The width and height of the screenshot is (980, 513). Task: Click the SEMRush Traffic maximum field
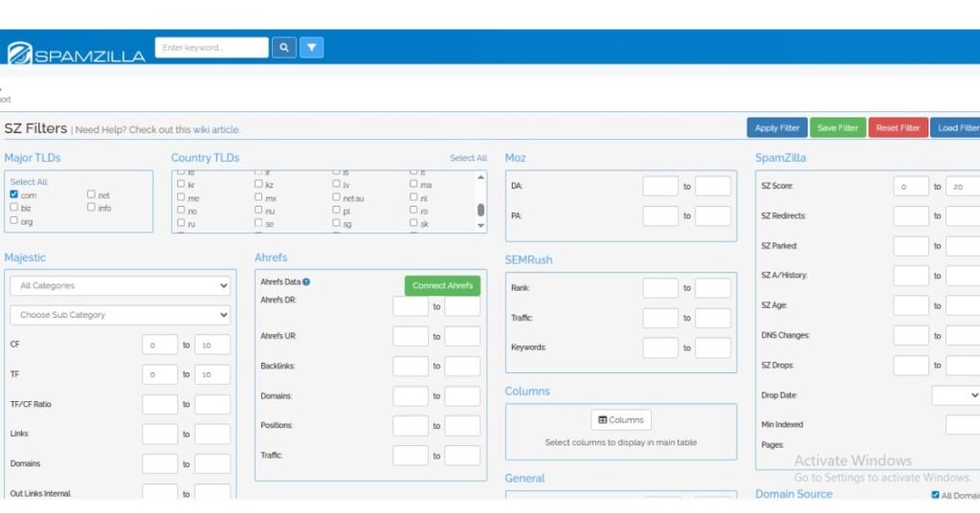point(713,318)
